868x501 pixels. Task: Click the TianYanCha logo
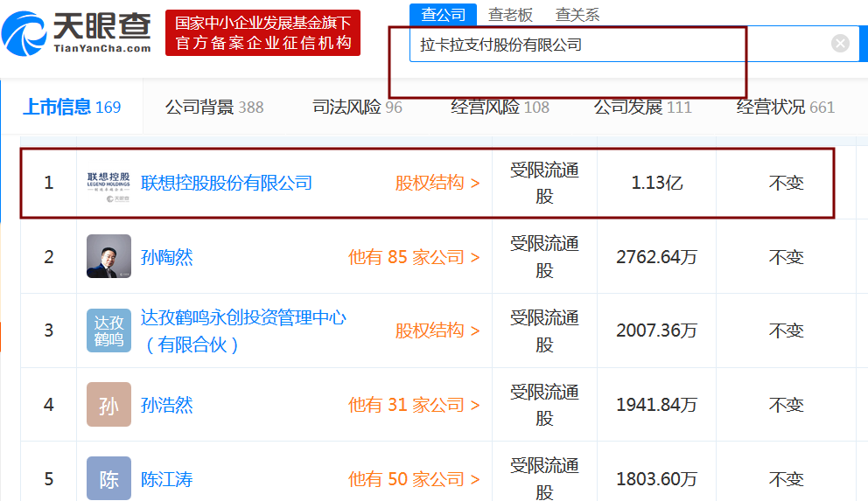pyautogui.click(x=76, y=33)
